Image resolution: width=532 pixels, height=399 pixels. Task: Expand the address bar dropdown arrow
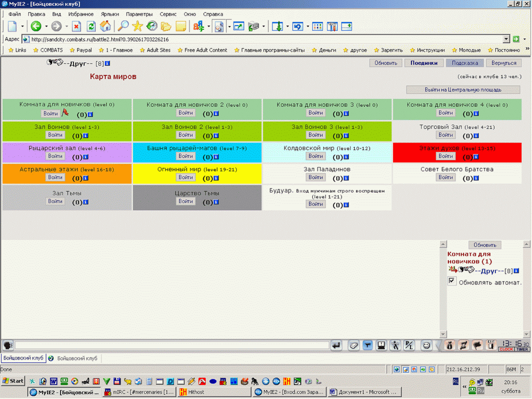[506, 39]
